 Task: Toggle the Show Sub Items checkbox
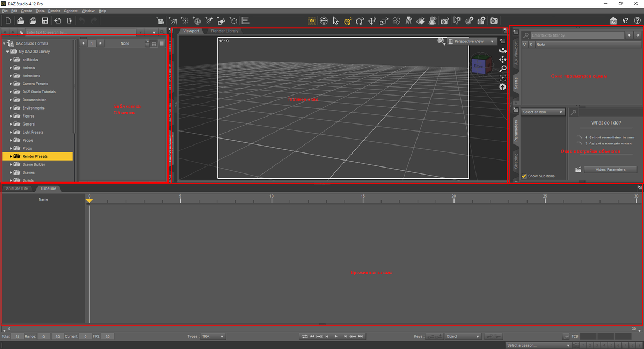pyautogui.click(x=524, y=176)
